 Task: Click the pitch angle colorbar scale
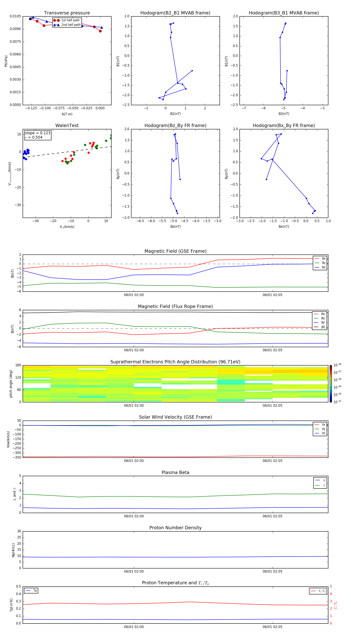[x=331, y=384]
